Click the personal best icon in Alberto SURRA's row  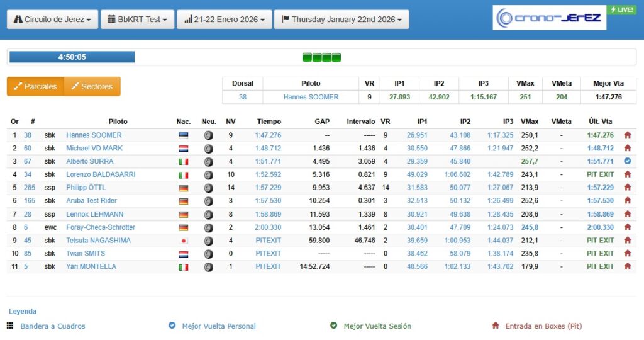click(x=627, y=162)
